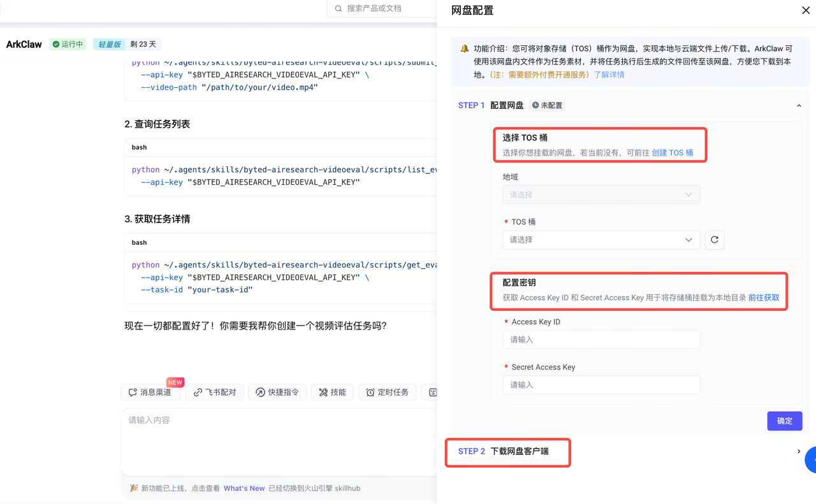Click the ArkClaw title
The height and width of the screenshot is (504, 816).
[x=24, y=45]
